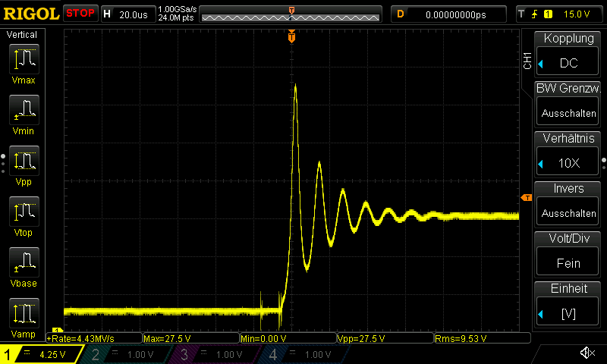Screen dimensions: 607x364
Task: Toggle BW Grenzw. bandwidth limit
Action: 568,103
